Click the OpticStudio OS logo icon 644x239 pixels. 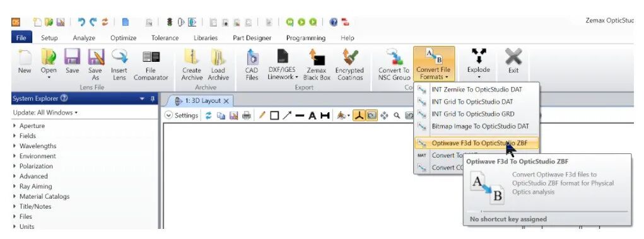click(16, 22)
